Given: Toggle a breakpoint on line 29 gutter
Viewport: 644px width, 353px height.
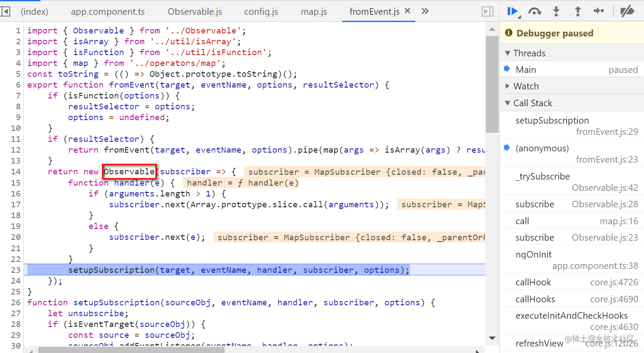Looking at the screenshot, I should pyautogui.click(x=16, y=335).
